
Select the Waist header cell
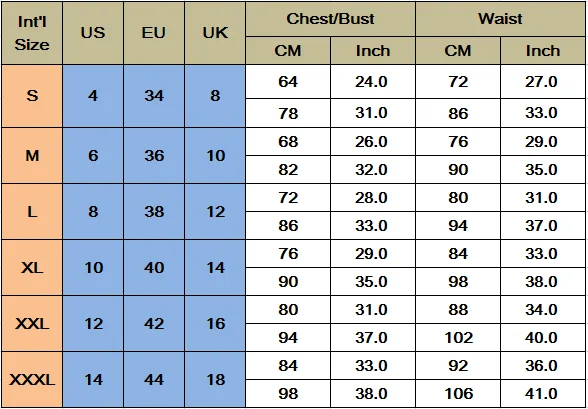click(x=500, y=19)
